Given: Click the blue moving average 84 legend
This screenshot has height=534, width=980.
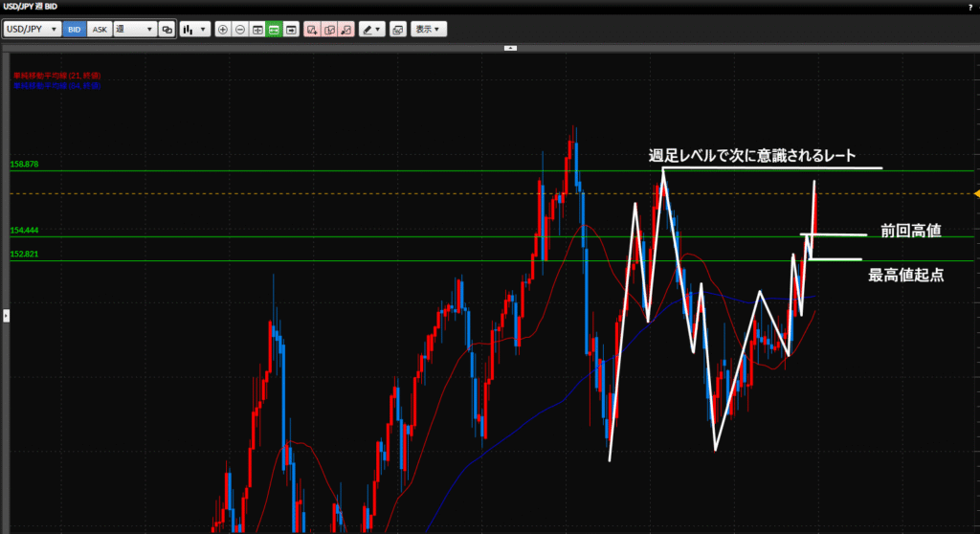Looking at the screenshot, I should (56, 85).
